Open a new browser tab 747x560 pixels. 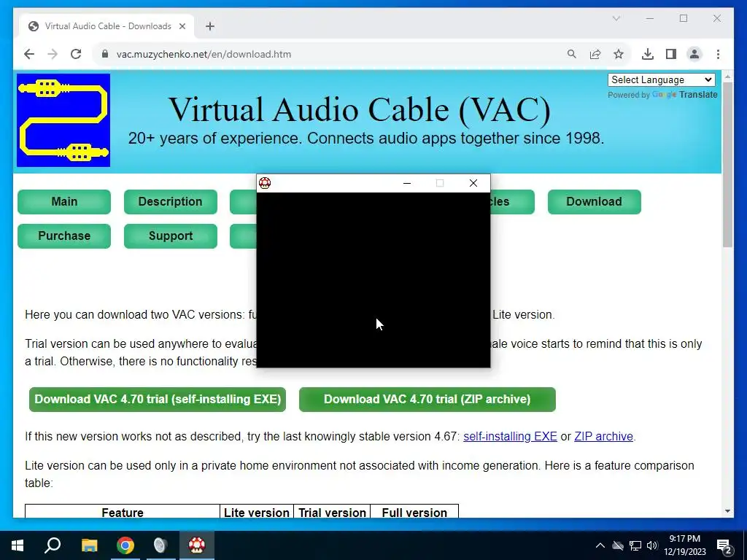pos(210,26)
